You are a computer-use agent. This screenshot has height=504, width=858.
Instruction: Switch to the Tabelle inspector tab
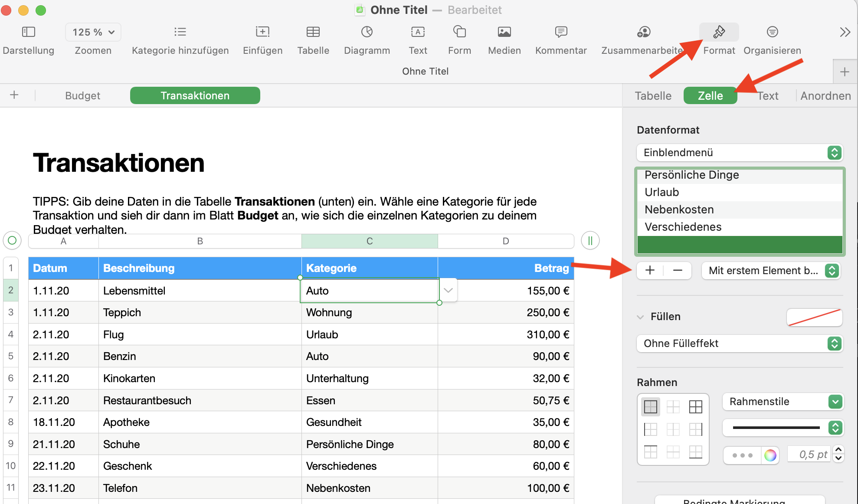tap(653, 96)
